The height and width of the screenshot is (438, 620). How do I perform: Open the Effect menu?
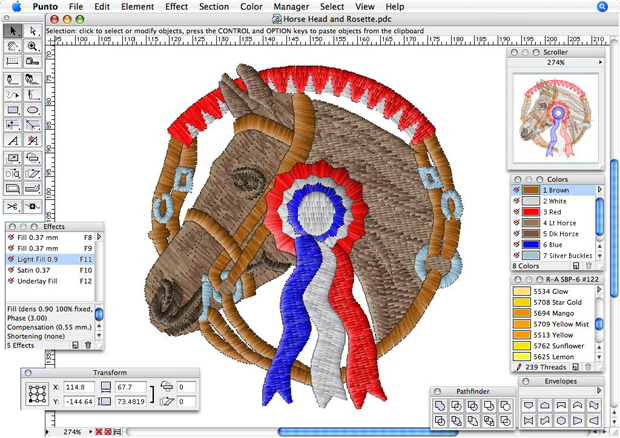pos(176,6)
